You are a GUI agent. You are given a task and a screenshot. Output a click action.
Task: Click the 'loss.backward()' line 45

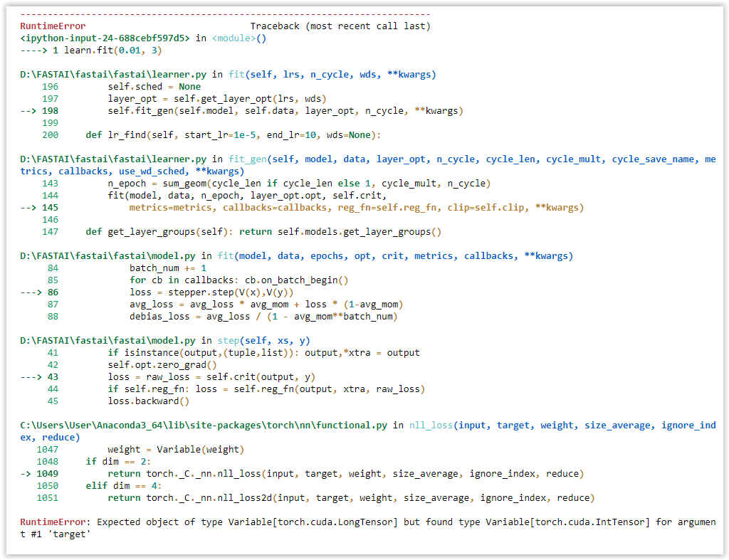(x=149, y=401)
